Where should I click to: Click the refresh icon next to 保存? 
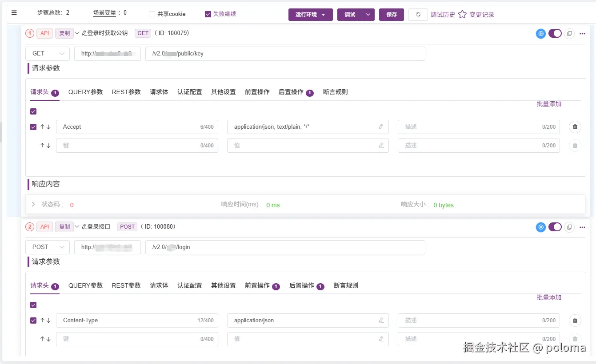(418, 15)
